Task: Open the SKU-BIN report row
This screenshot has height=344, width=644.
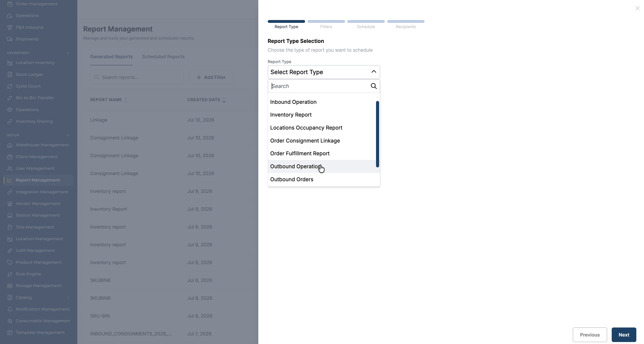Action: pyautogui.click(x=170, y=316)
